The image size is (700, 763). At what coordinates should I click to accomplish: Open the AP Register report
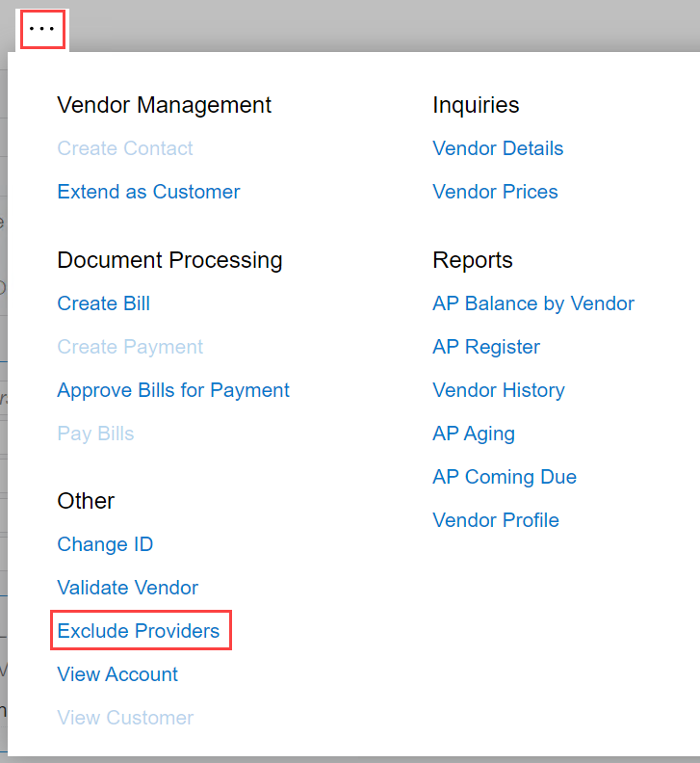pos(486,347)
